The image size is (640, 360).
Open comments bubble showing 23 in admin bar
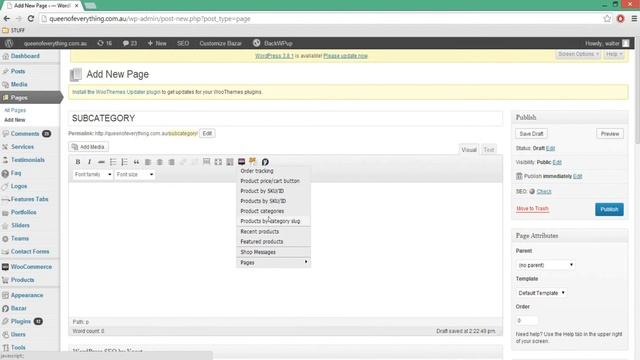point(130,43)
